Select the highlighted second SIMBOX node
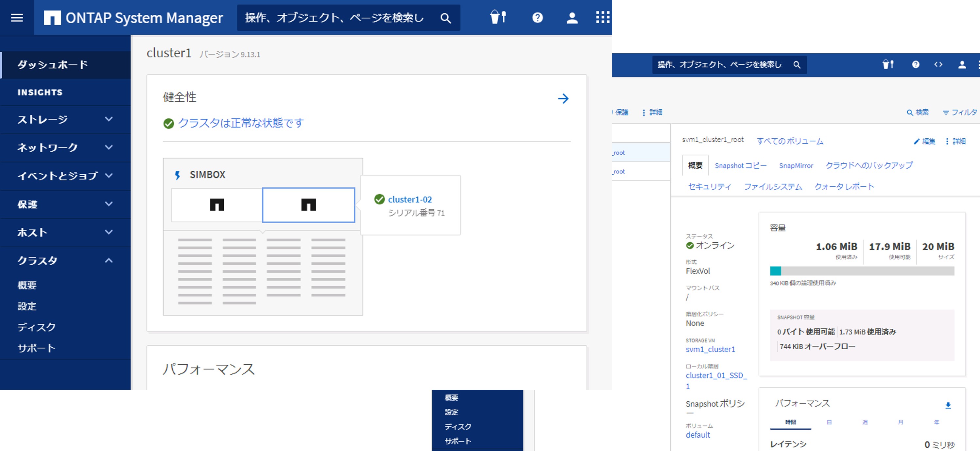Image resolution: width=980 pixels, height=451 pixels. pos(309,205)
